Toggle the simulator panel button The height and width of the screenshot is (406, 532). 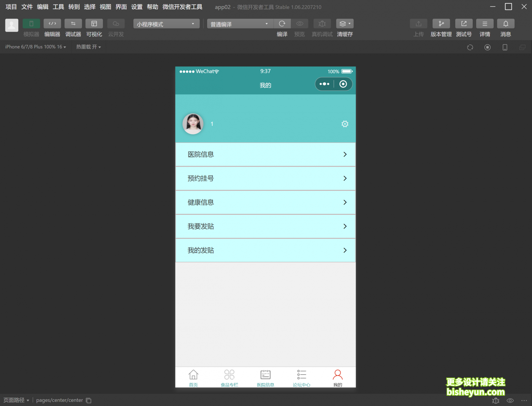tap(31, 24)
